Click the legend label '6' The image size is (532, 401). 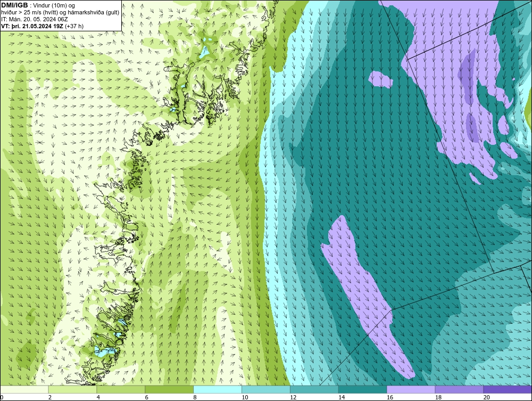(147, 397)
